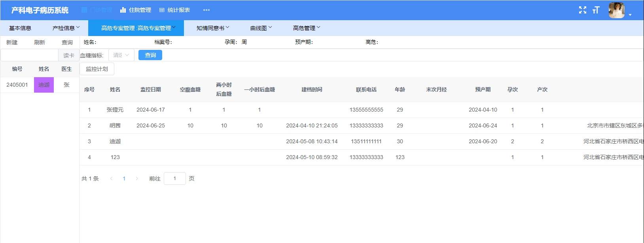Click the 空腹血糖 column header
This screenshot has height=243, width=644.
pos(190,89)
